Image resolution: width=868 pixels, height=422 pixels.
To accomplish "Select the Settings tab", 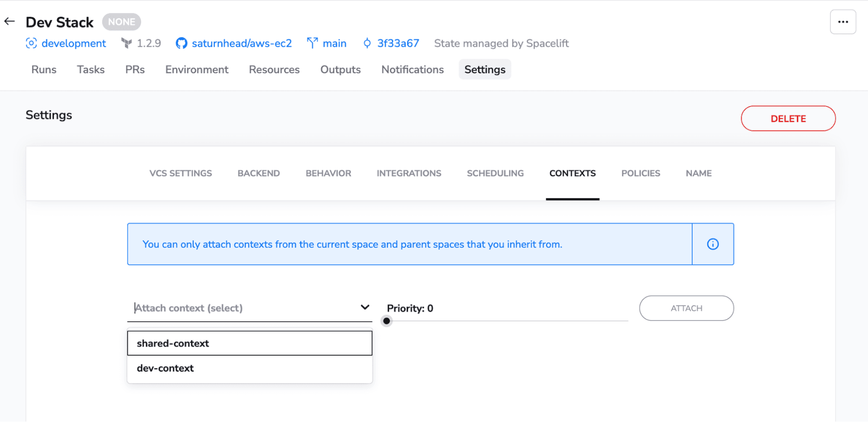I will coord(485,69).
